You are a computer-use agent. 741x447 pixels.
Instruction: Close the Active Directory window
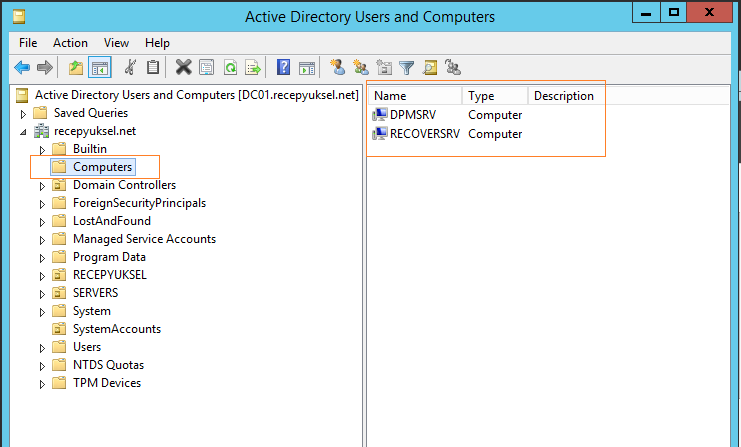[709, 12]
